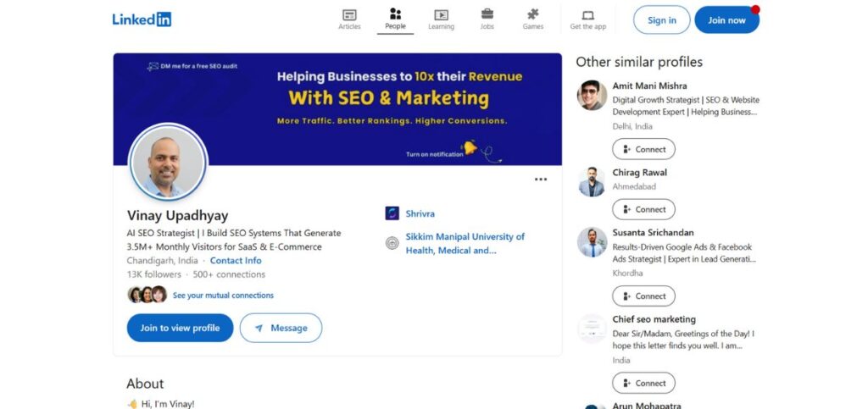
Task: Open Chief seo marketing profile name
Action: [x=654, y=319]
